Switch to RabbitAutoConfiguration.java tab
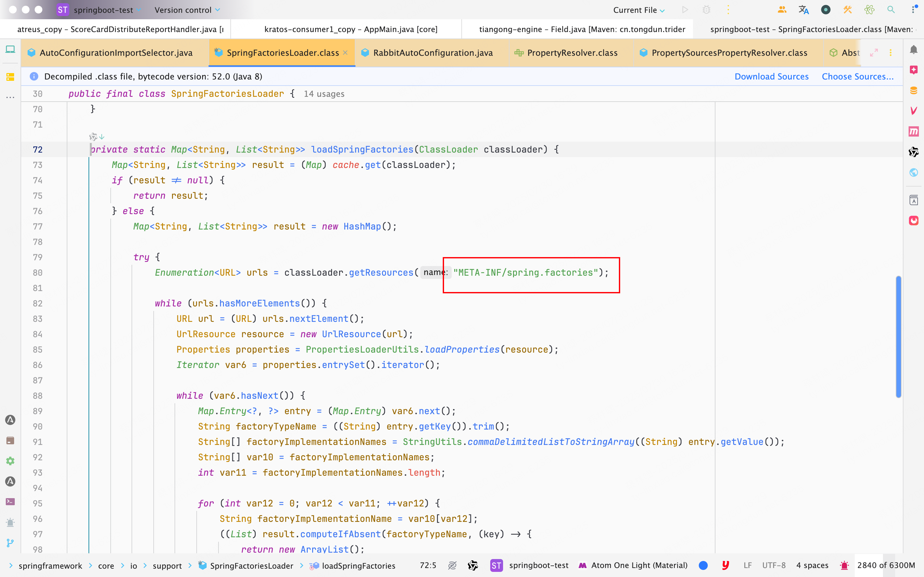This screenshot has width=924, height=577. coord(432,53)
